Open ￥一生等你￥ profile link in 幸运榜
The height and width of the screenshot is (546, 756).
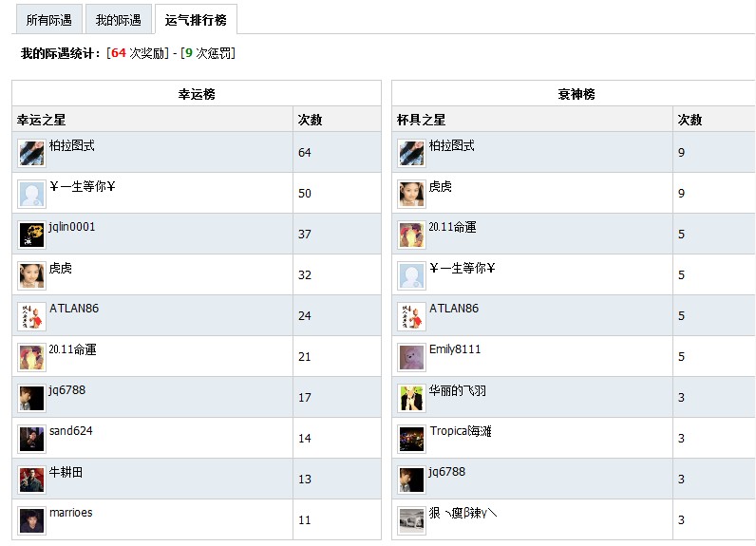pos(82,187)
